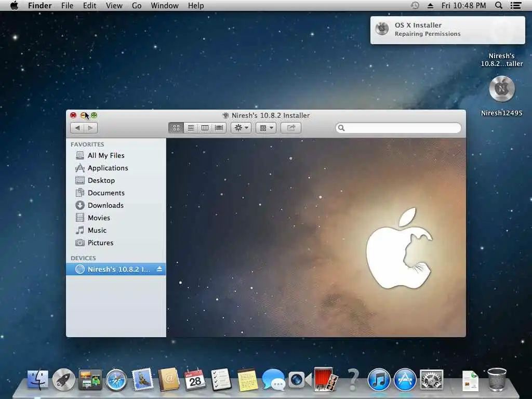Go back with the Finder back arrow
This screenshot has height=399, width=532.
pyautogui.click(x=77, y=128)
